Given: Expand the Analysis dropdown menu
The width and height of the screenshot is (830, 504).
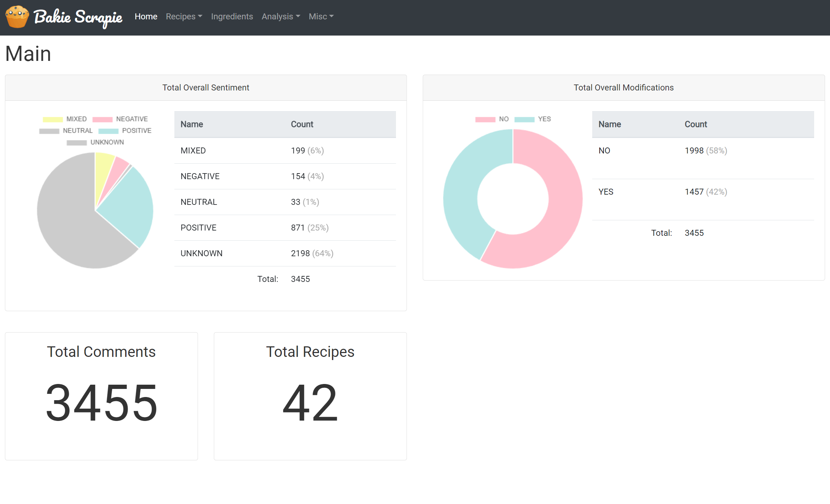Looking at the screenshot, I should [x=281, y=17].
